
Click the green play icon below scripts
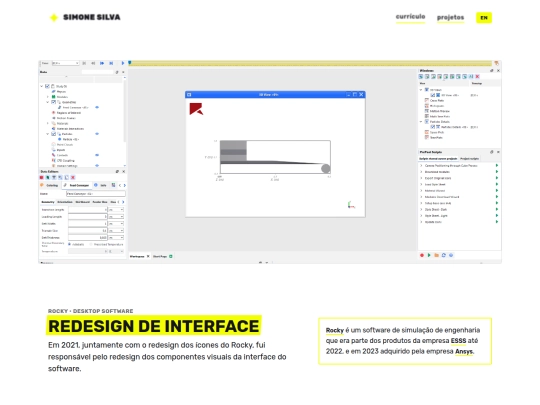[429, 255]
